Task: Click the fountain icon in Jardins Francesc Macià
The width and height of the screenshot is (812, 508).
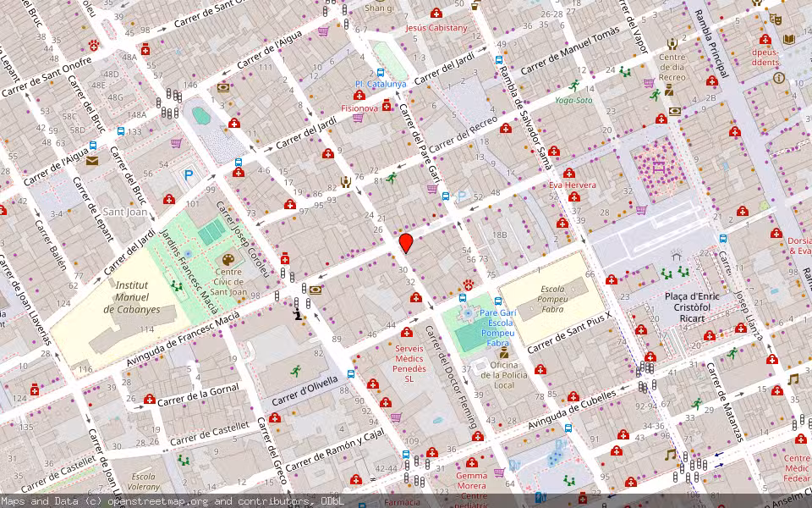Action: coord(188,254)
